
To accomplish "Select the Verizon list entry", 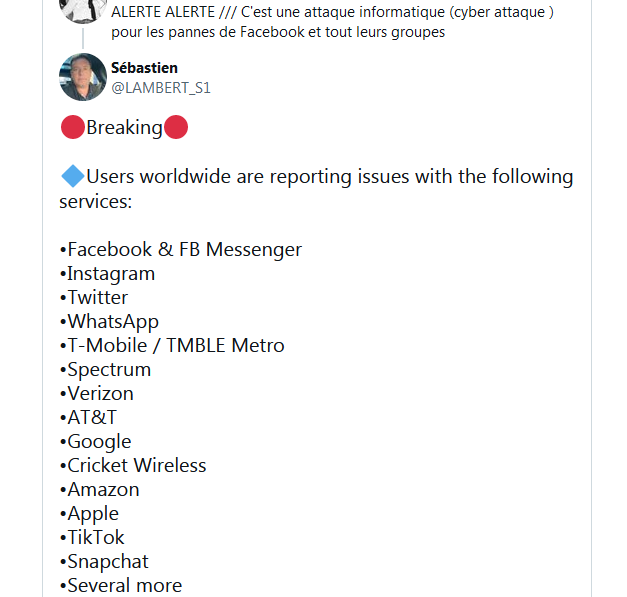I will tap(96, 393).
